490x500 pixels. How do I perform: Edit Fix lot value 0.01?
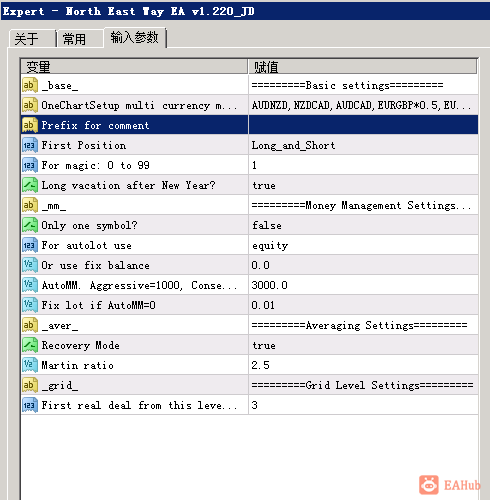click(363, 305)
